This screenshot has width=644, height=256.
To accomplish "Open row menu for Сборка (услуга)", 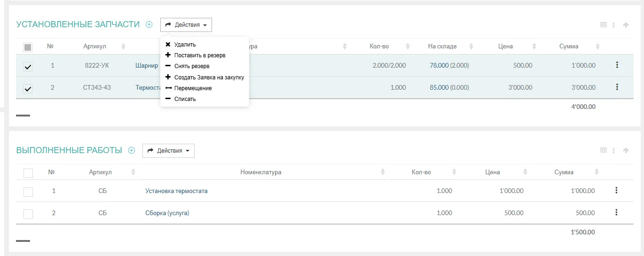I will 616,212.
